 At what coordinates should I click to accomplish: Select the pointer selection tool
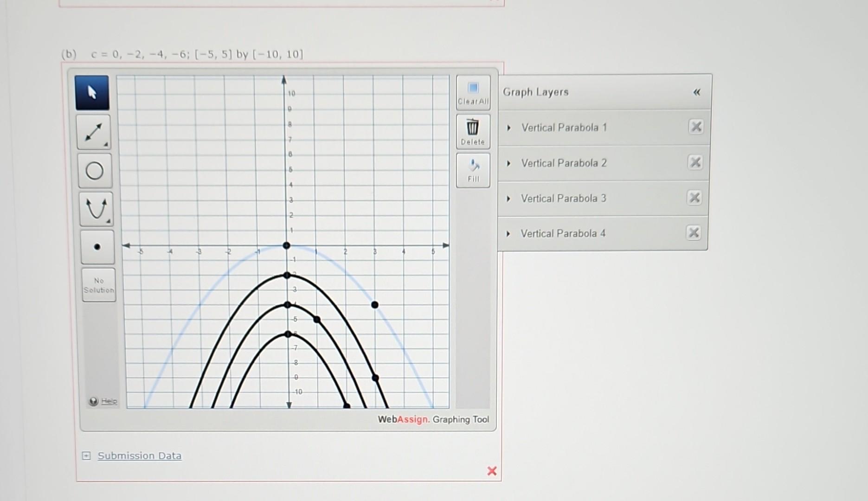tap(92, 92)
